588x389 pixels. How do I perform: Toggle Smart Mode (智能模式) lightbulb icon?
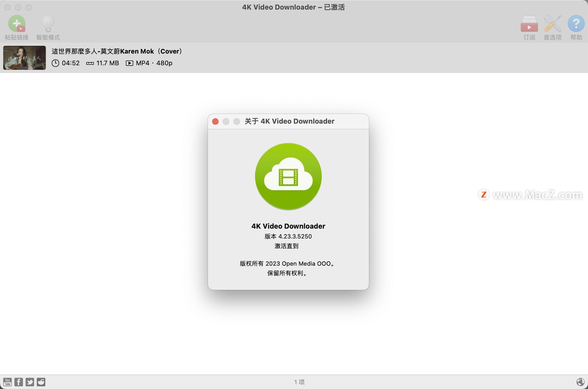[48, 24]
